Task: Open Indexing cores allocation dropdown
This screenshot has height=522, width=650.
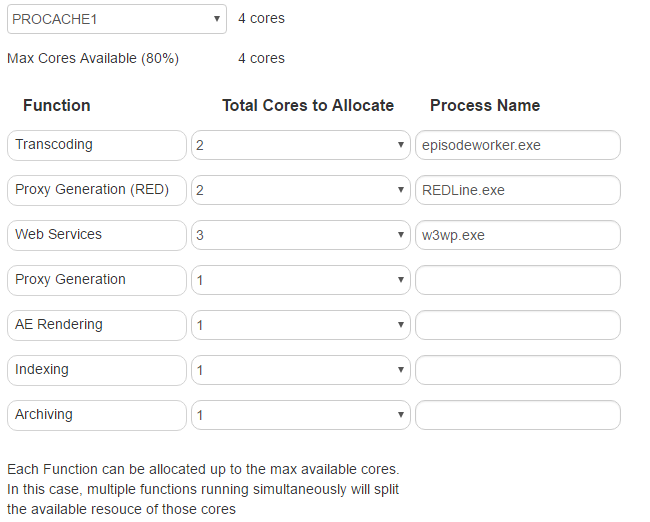Action: [301, 370]
